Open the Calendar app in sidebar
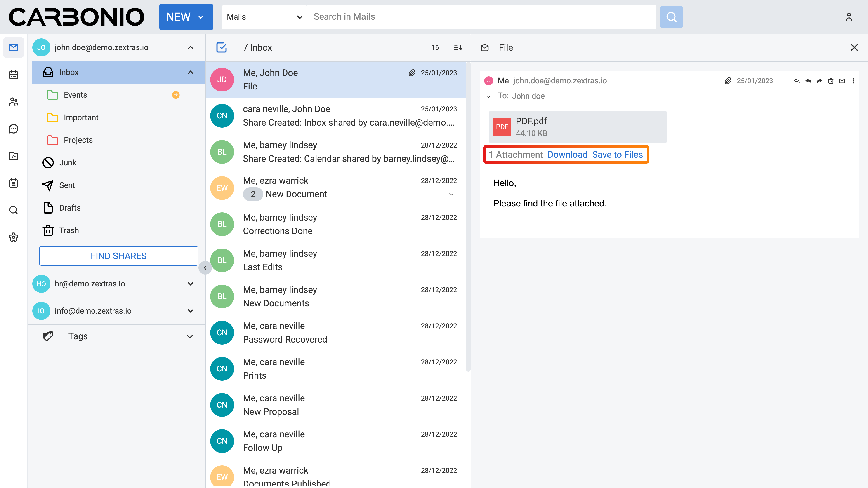Viewport: 868px width, 488px height. [14, 74]
